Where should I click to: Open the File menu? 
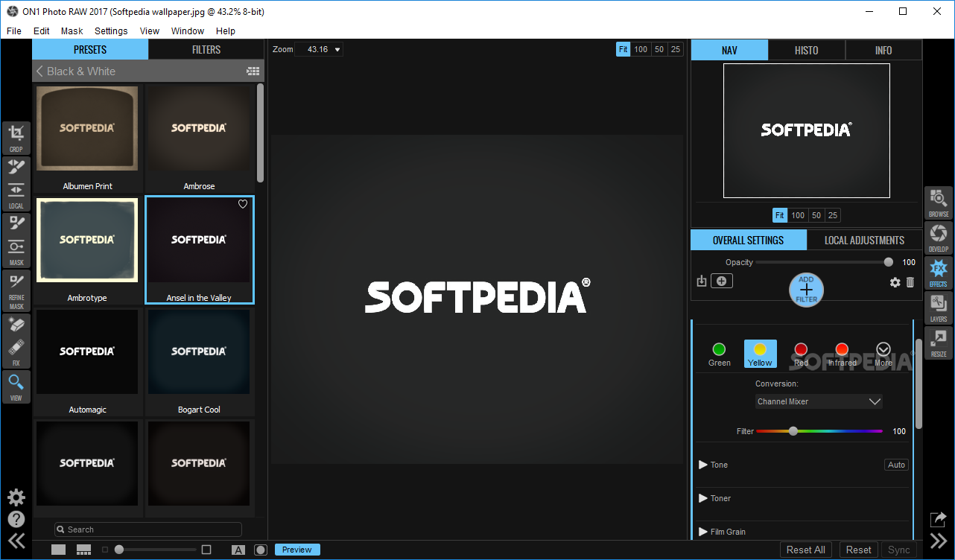(14, 31)
